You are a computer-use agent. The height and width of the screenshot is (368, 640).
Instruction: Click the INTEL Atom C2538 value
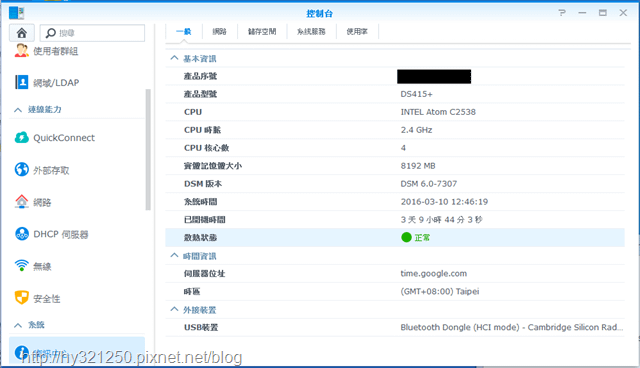(x=438, y=112)
